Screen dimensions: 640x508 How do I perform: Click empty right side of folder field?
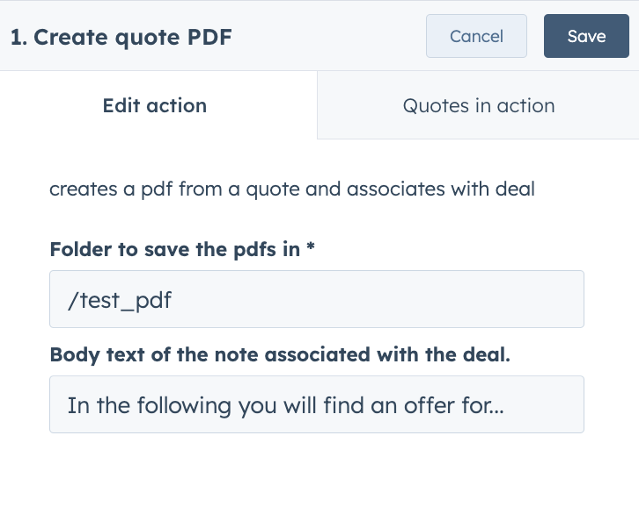click(450, 299)
